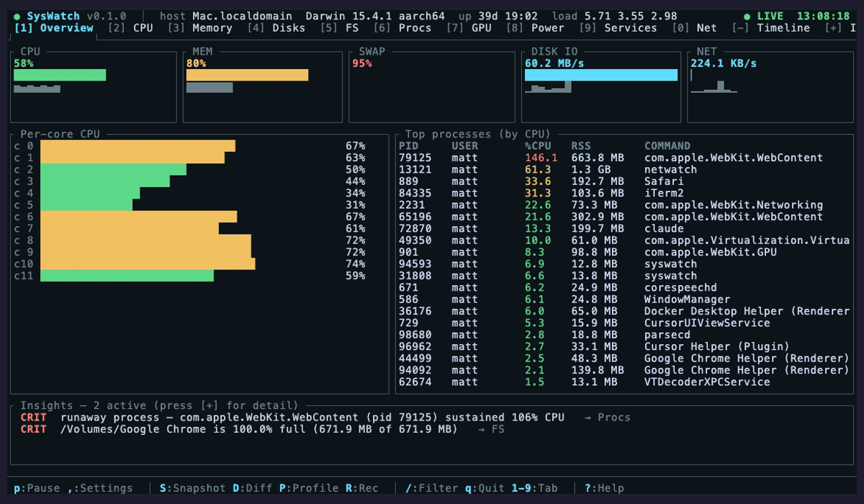This screenshot has height=504, width=864.
Task: Click the core c 5 usage bar
Action: pyautogui.click(x=86, y=205)
